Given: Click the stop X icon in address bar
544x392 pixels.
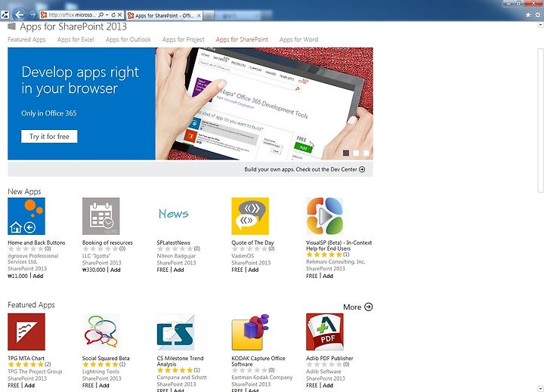Looking at the screenshot, I should (x=119, y=15).
